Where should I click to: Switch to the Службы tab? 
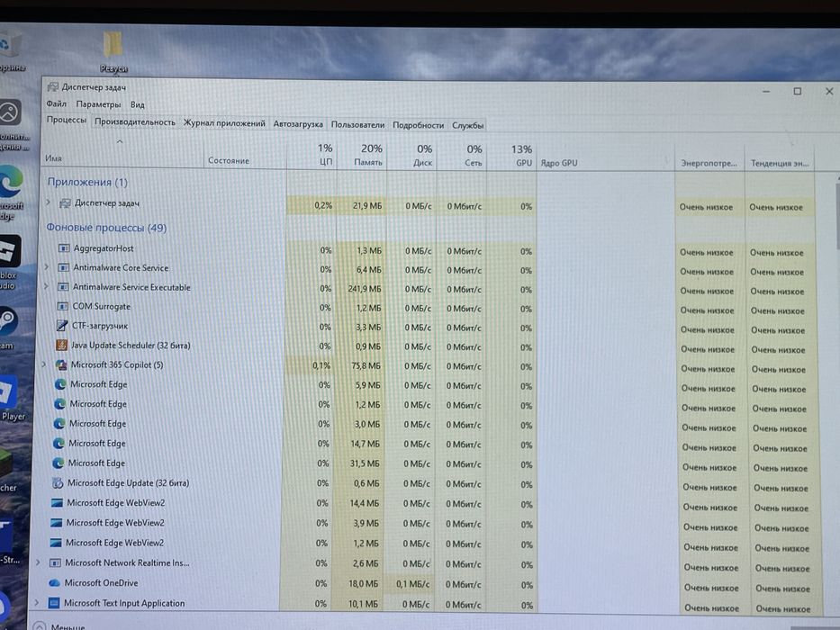467,126
